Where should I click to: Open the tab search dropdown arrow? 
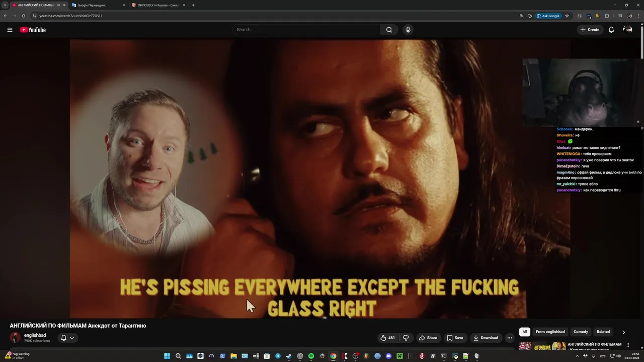coord(5,5)
